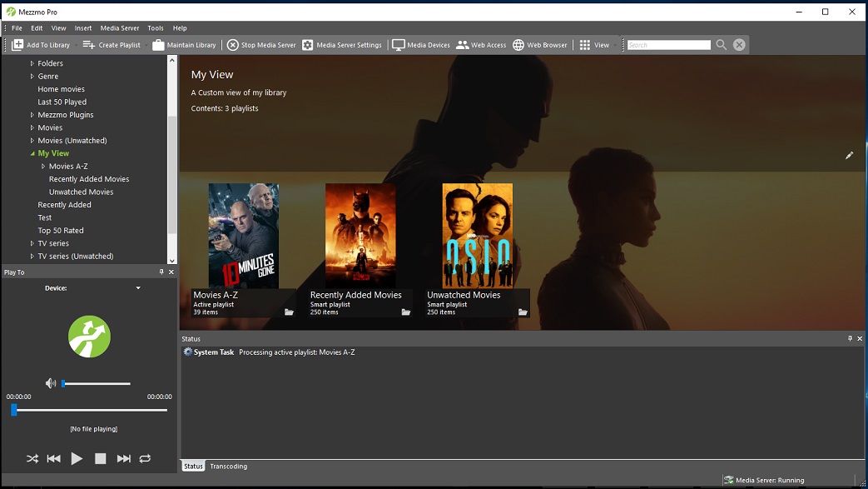
Task: Click the playback seek slider
Action: point(89,410)
